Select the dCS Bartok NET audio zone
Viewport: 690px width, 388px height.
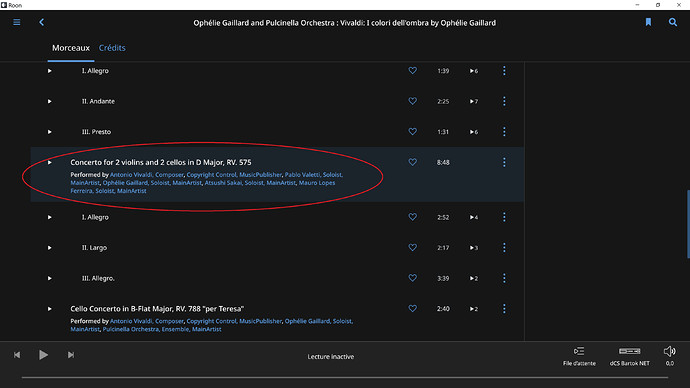click(629, 356)
